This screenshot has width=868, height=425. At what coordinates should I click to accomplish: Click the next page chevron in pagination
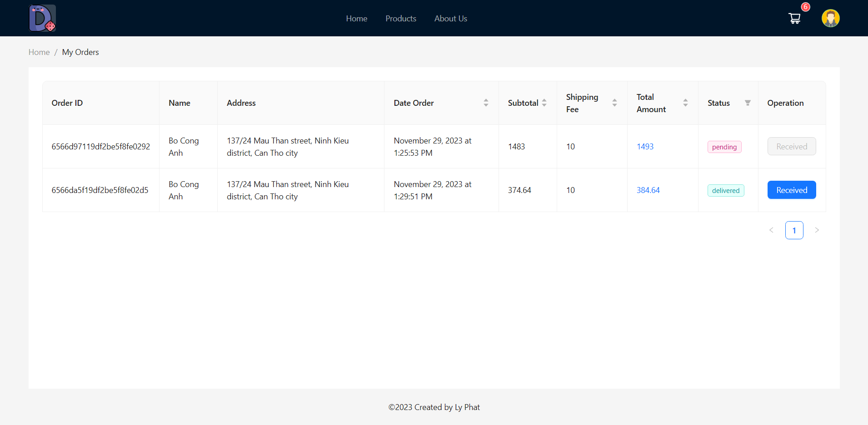[817, 230]
